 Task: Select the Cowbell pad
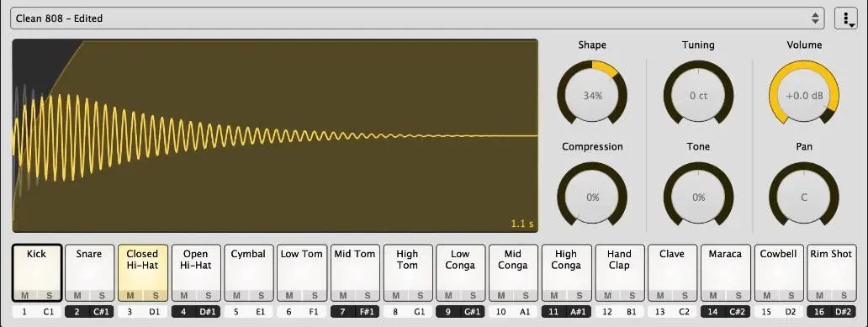click(x=778, y=272)
